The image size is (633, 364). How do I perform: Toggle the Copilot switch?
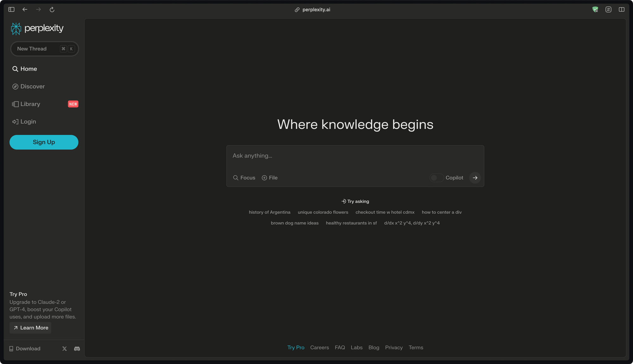[436, 178]
